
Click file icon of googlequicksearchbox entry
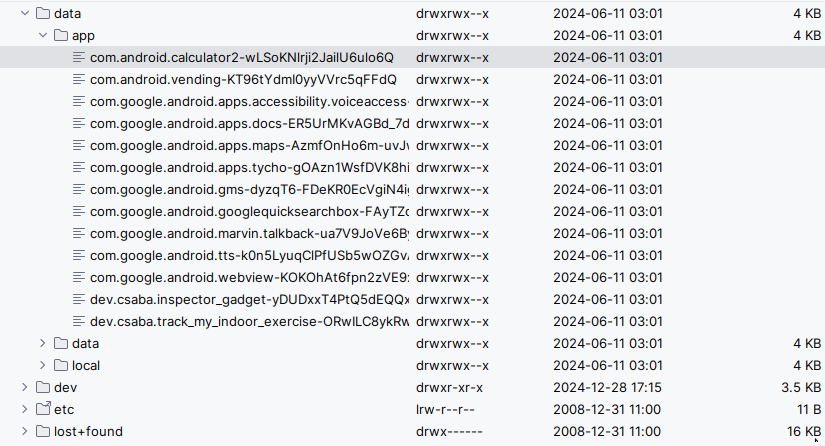[x=79, y=211]
